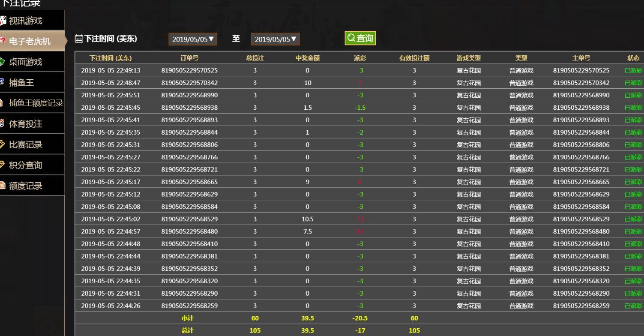Click the 体育投注 ball icon in sidebar
The width and height of the screenshot is (644, 336).
point(3,124)
